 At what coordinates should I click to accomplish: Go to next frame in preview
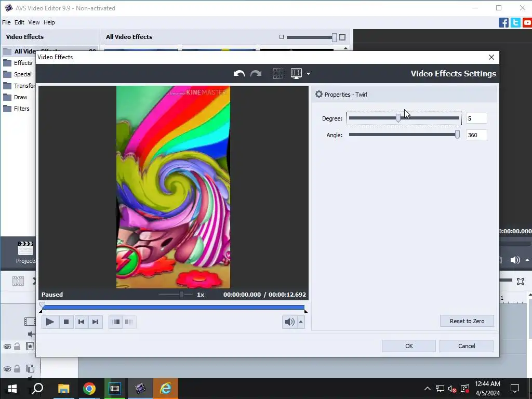coord(96,322)
